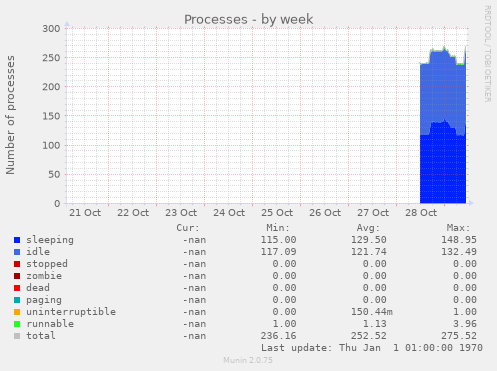Click the 'zombie' legend label
497x371 pixels.
point(44,276)
